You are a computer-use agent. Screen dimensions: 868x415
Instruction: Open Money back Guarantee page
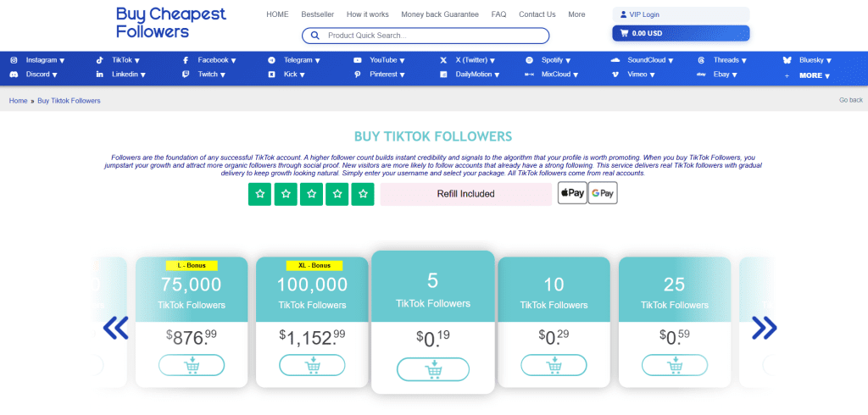440,14
